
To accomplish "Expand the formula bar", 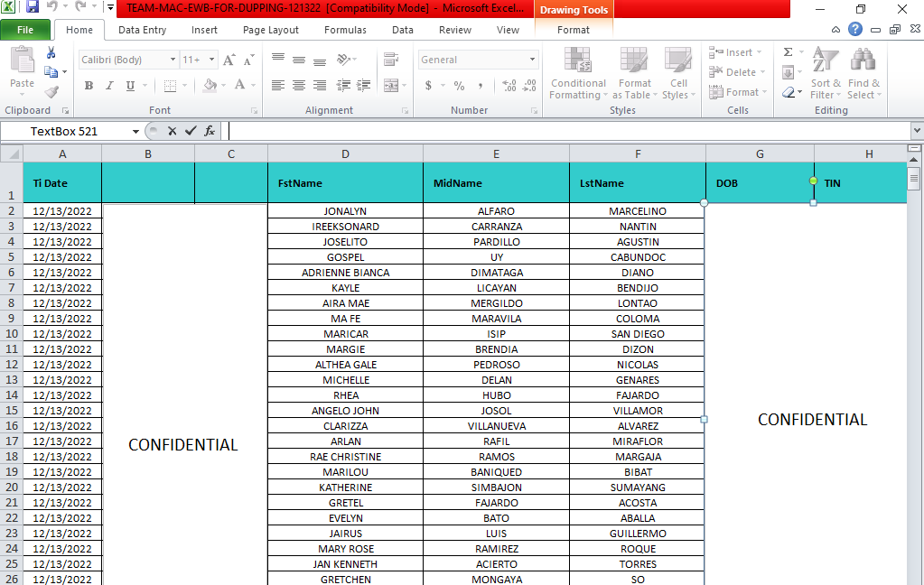I will pyautogui.click(x=917, y=131).
